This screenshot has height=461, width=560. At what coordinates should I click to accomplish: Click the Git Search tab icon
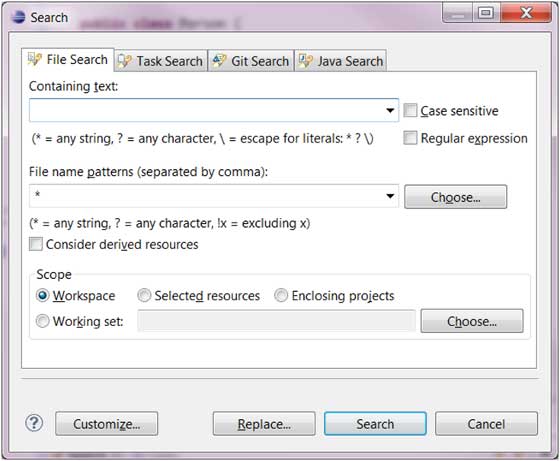219,61
